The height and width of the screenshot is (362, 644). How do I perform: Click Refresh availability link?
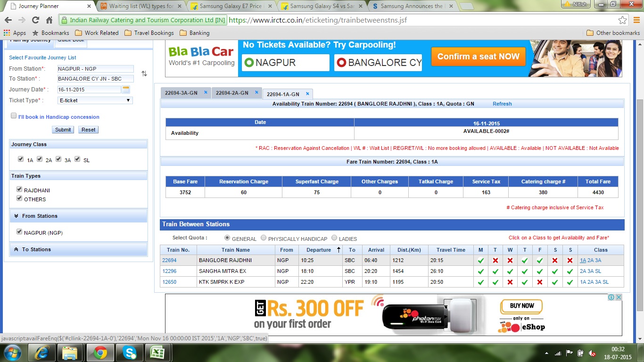[502, 104]
